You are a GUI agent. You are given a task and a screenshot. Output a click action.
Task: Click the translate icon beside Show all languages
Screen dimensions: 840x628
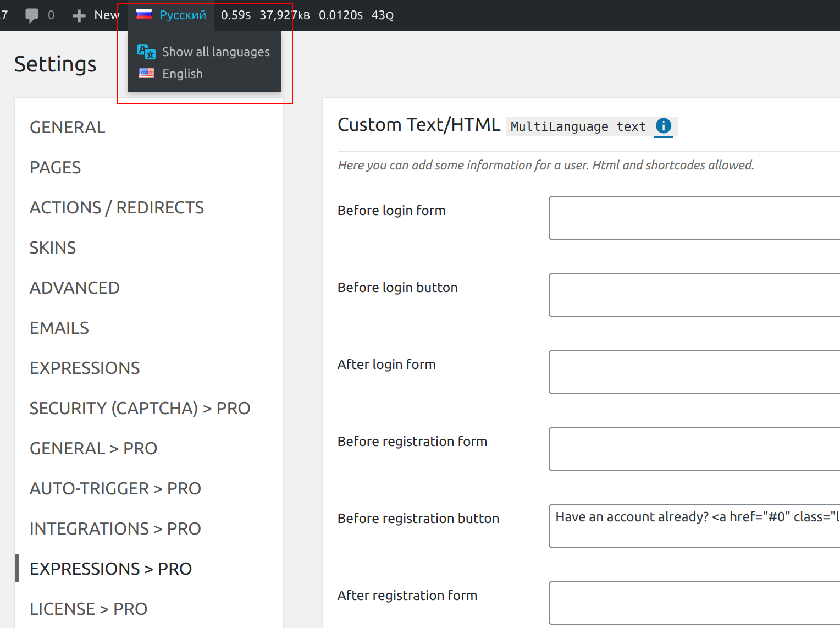[x=146, y=51]
